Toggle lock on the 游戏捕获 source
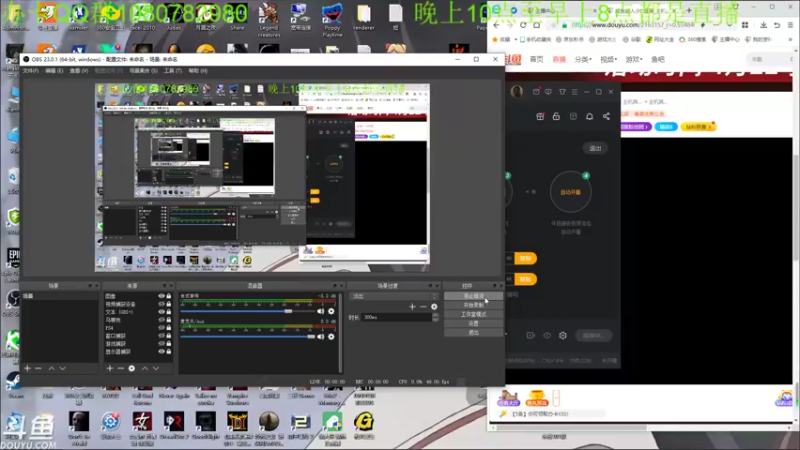 (169, 343)
